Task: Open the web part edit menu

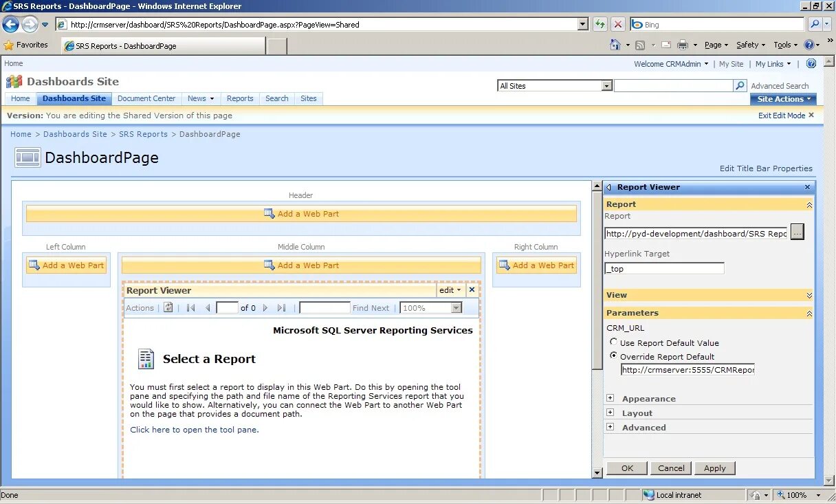Action: (450, 290)
